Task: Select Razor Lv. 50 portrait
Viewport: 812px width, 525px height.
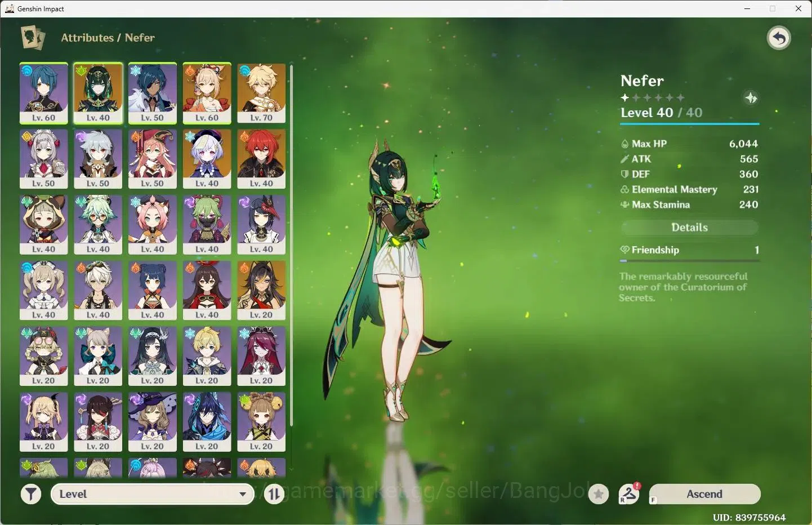Action: pyautogui.click(x=98, y=159)
